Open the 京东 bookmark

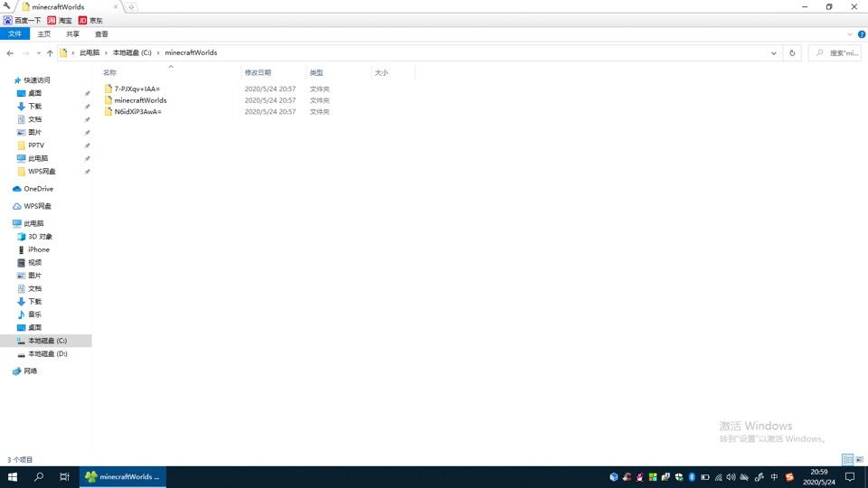(90, 21)
